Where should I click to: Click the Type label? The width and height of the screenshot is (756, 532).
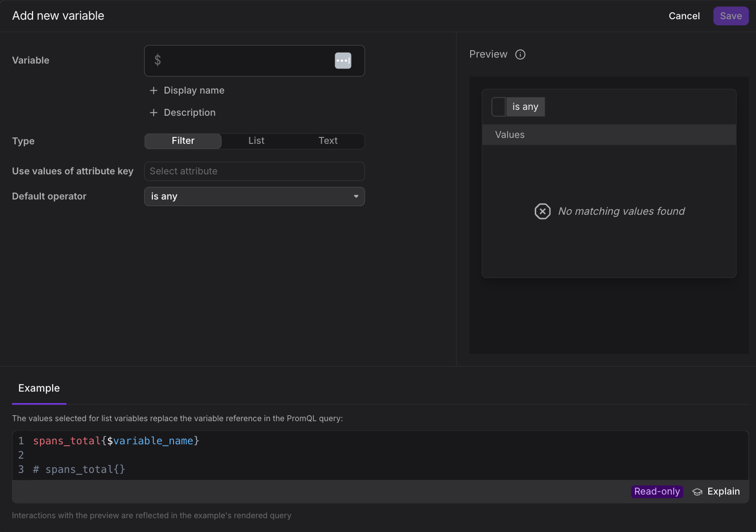[x=23, y=141]
